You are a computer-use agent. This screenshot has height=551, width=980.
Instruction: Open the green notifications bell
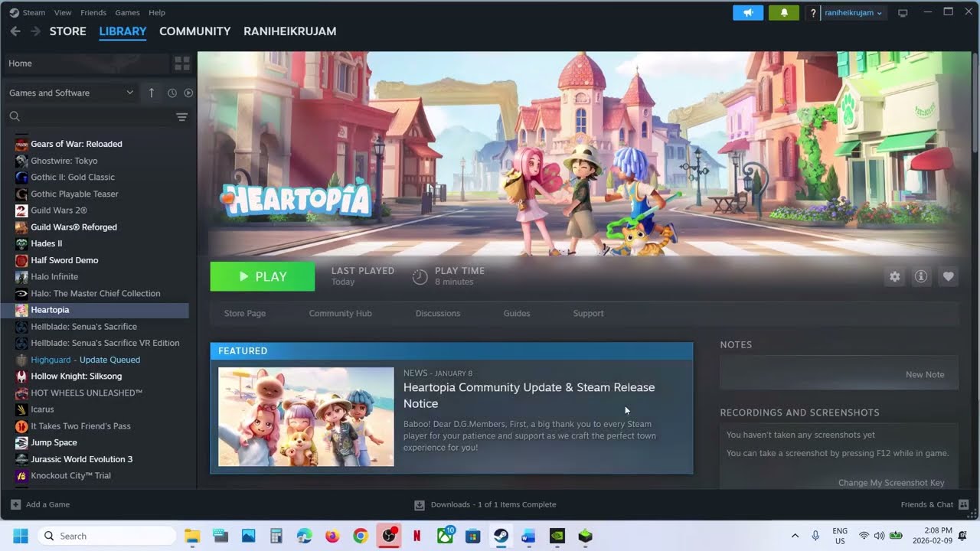click(783, 13)
